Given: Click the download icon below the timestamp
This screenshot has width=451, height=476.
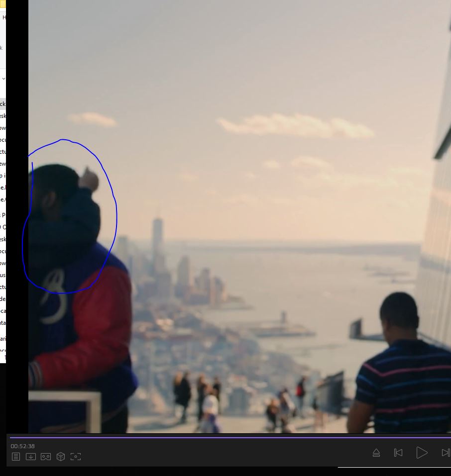Looking at the screenshot, I should 31,457.
